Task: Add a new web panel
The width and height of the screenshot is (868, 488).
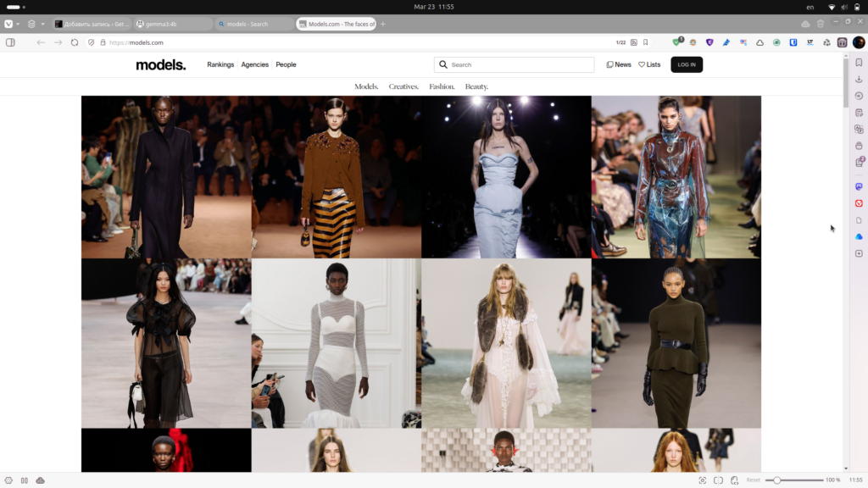Action: click(859, 253)
